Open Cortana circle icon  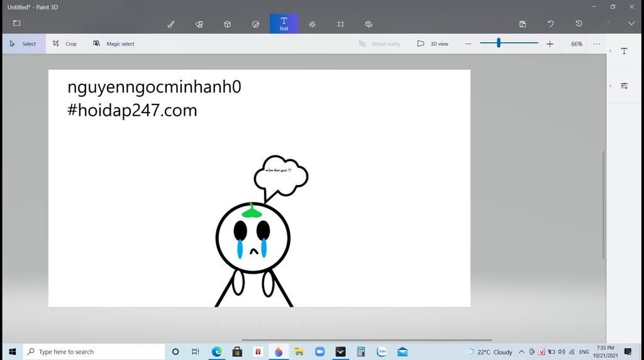pos(175,352)
